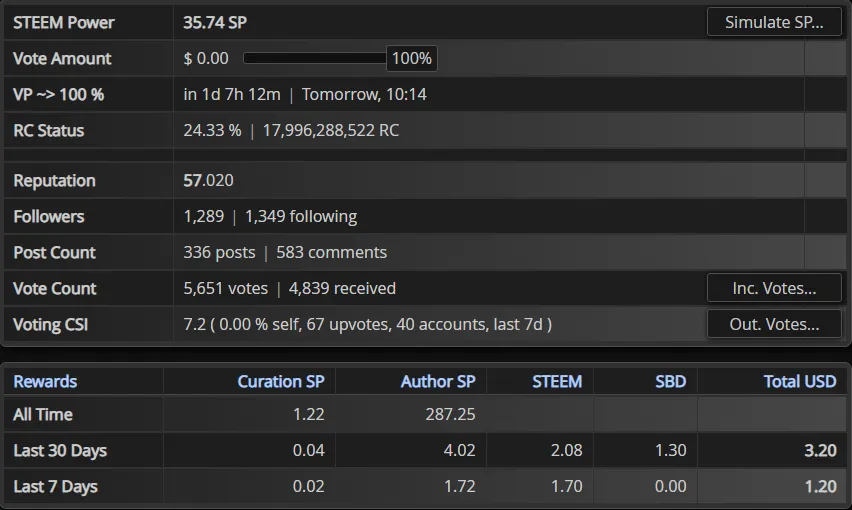This screenshot has height=510, width=852.
Task: Click the '336 posts' value
Action: coord(220,253)
